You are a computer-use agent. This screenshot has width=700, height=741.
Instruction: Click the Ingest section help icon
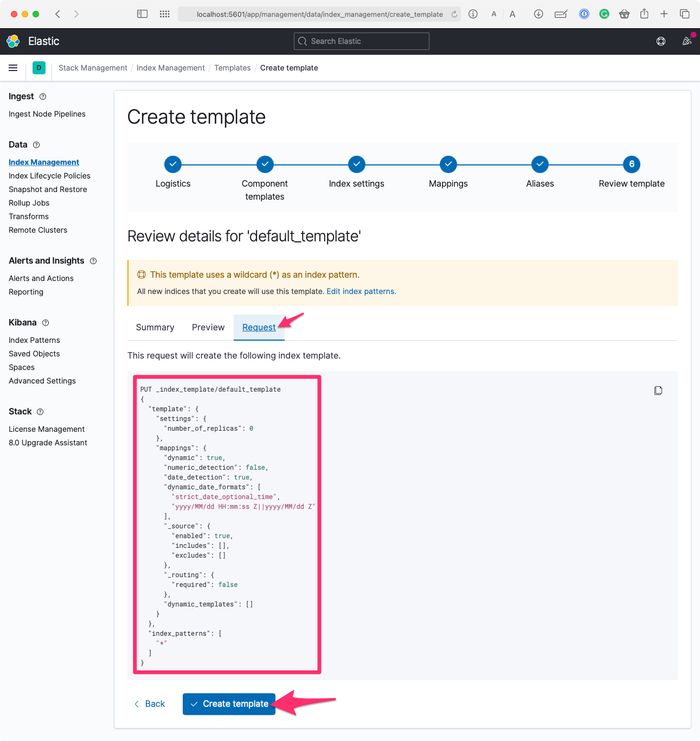point(43,97)
